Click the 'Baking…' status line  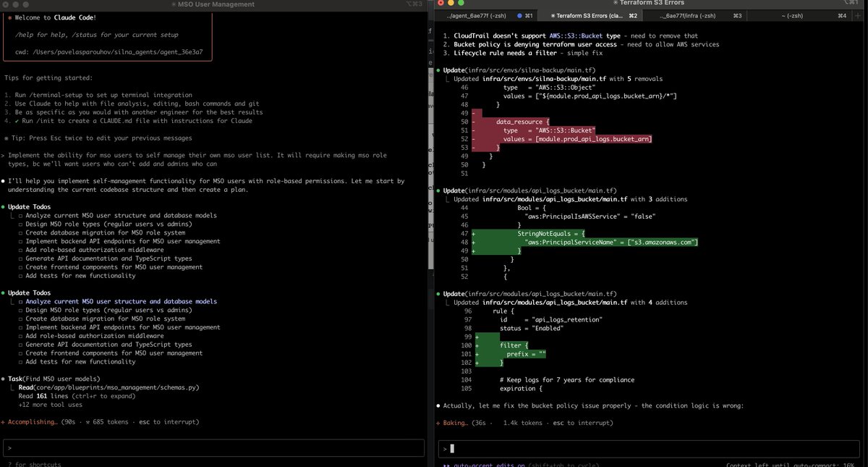tap(524, 422)
